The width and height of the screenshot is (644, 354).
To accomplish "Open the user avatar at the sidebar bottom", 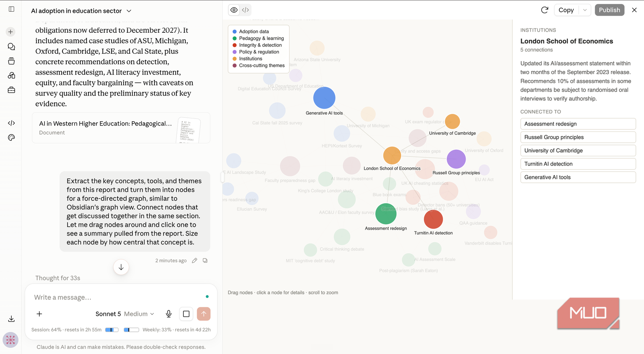I will coord(11,340).
